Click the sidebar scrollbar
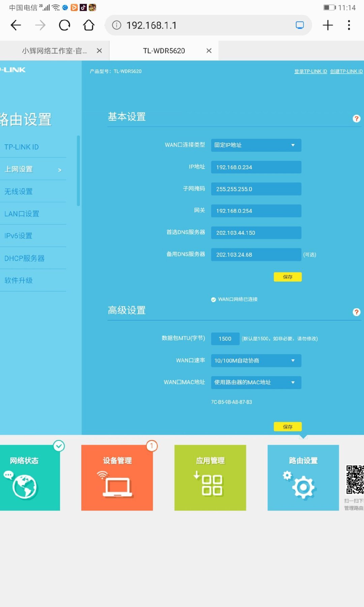 click(x=79, y=171)
